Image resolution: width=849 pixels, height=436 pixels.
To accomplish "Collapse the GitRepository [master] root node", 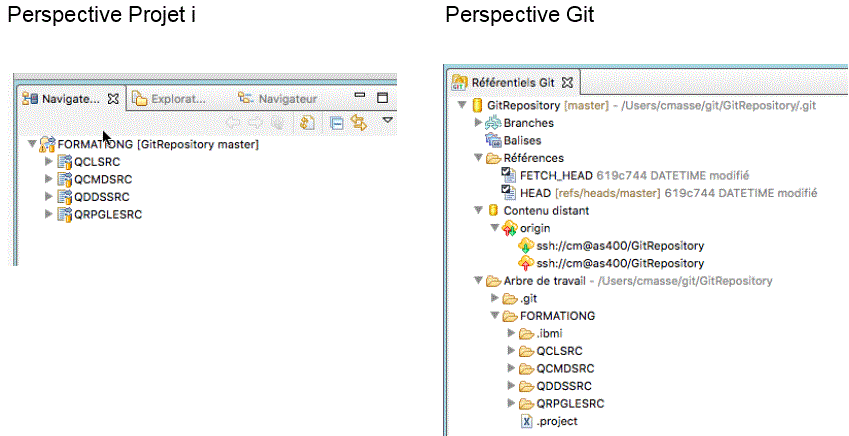I will click(462, 105).
